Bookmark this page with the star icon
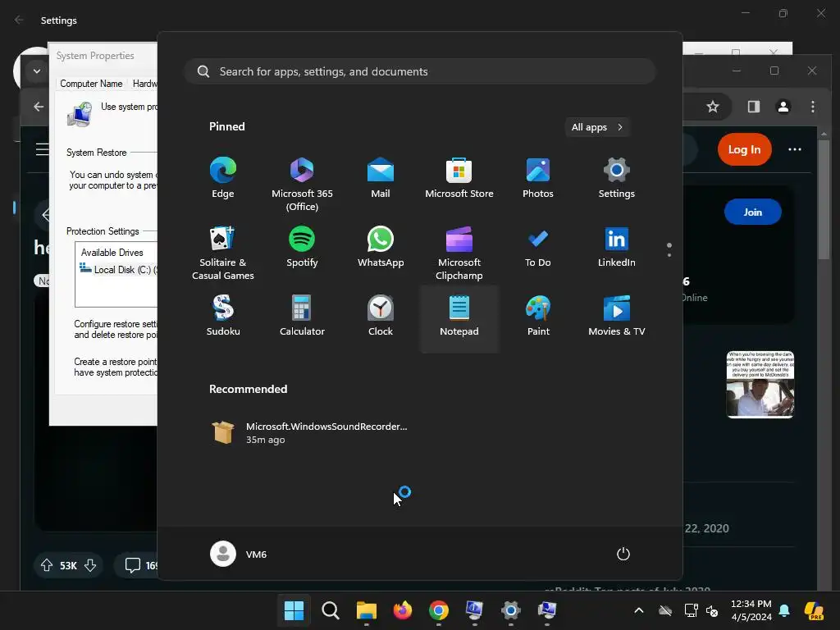Image resolution: width=840 pixels, height=630 pixels. coord(713,107)
